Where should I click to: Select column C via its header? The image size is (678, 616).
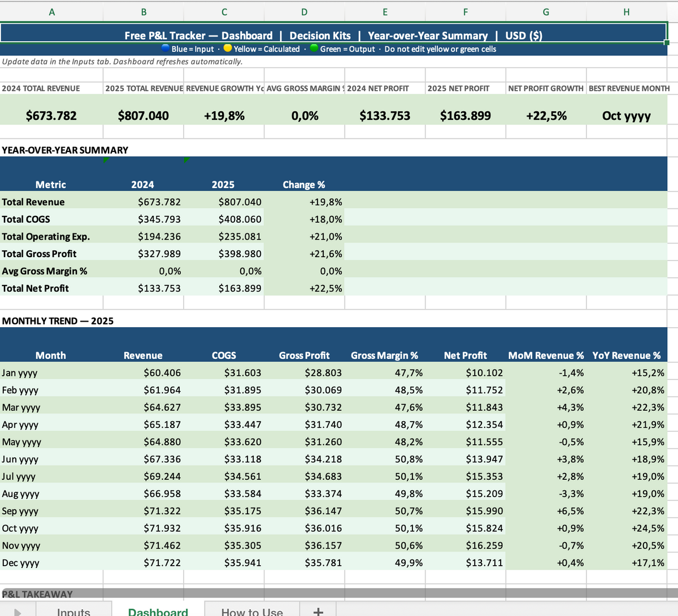[224, 12]
